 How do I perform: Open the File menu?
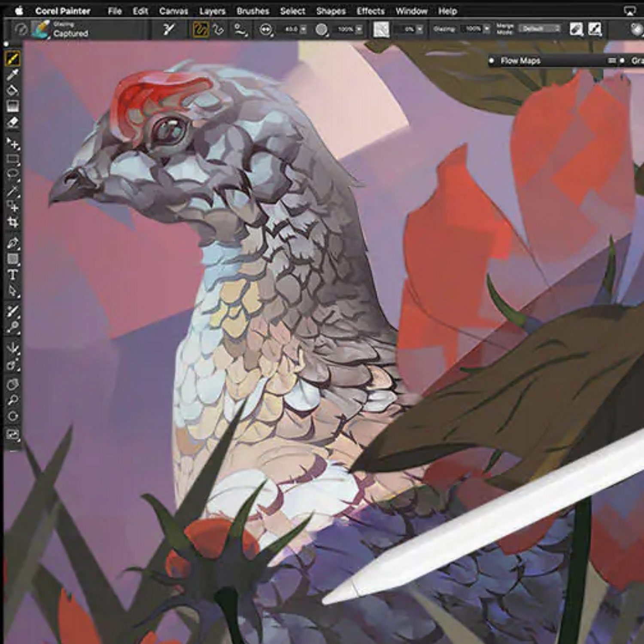115,11
